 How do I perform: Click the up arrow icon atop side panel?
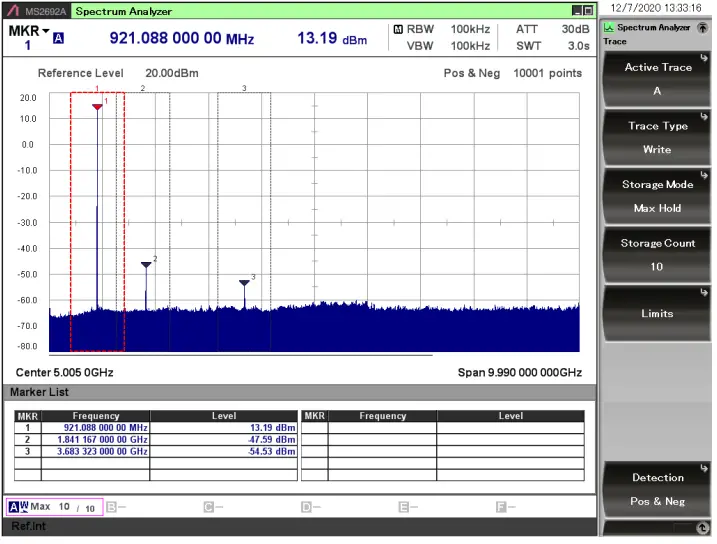[702, 28]
